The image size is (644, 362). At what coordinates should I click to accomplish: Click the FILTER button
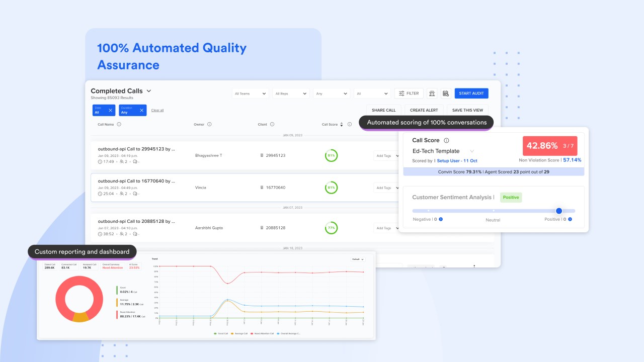[x=409, y=94]
